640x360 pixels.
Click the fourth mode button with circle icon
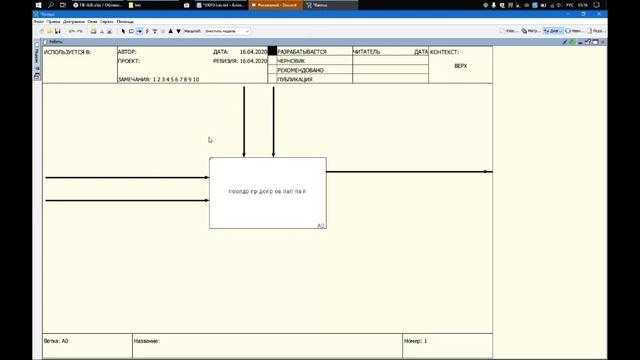[x=574, y=31]
